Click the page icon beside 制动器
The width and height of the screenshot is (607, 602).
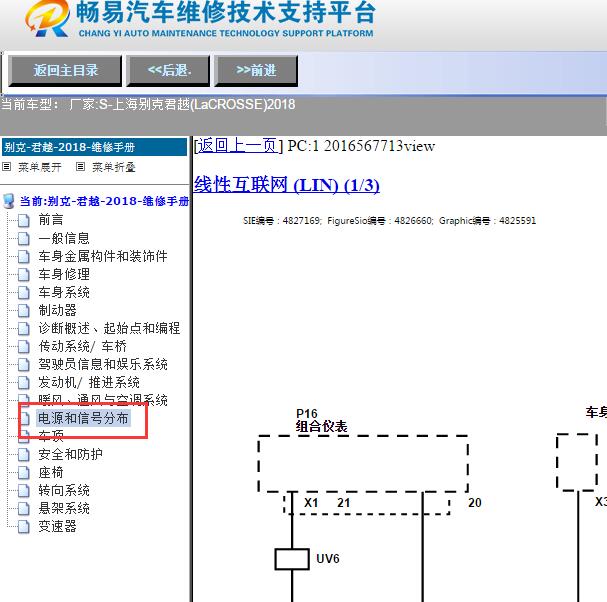24,310
